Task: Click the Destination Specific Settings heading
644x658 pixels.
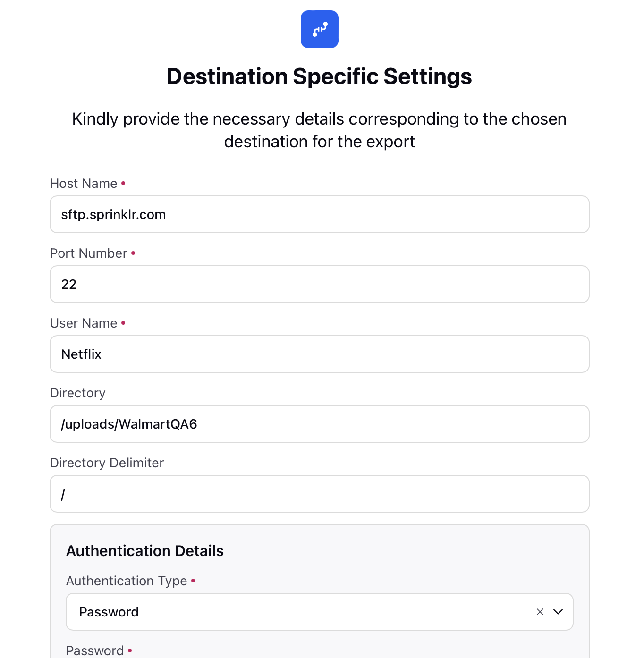Action: (x=319, y=76)
